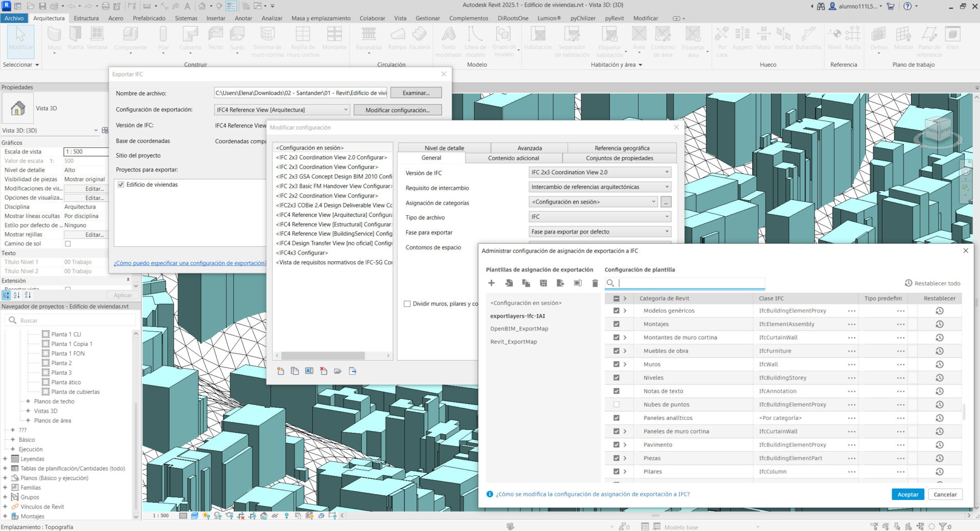This screenshot has width=980, height=531.
Task: Click the duplicate configuration icon
Action: [x=295, y=371]
